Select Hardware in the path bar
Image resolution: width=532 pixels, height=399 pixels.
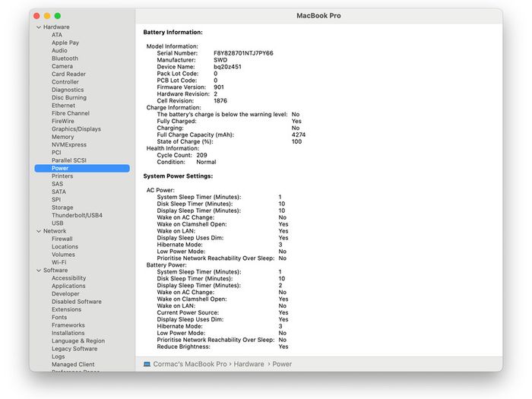249,364
